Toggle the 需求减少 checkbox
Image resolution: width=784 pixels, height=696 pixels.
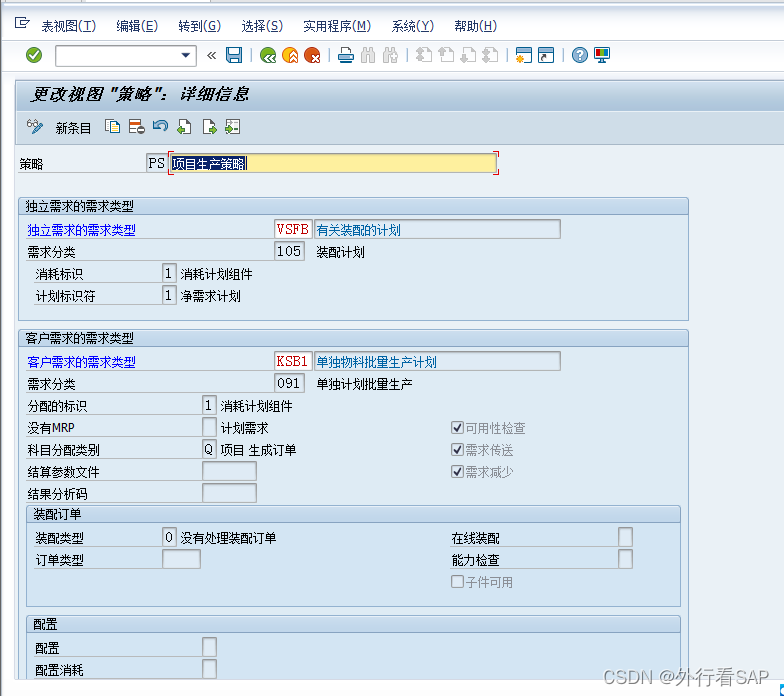[x=457, y=472]
